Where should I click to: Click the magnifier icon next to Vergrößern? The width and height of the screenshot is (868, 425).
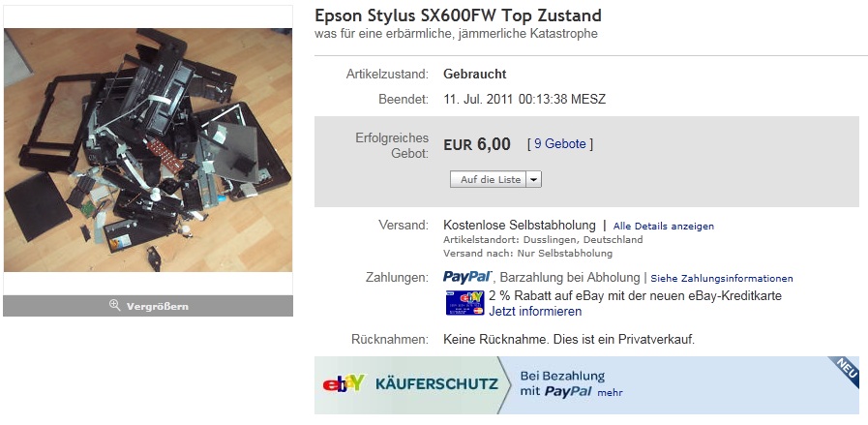(114, 305)
